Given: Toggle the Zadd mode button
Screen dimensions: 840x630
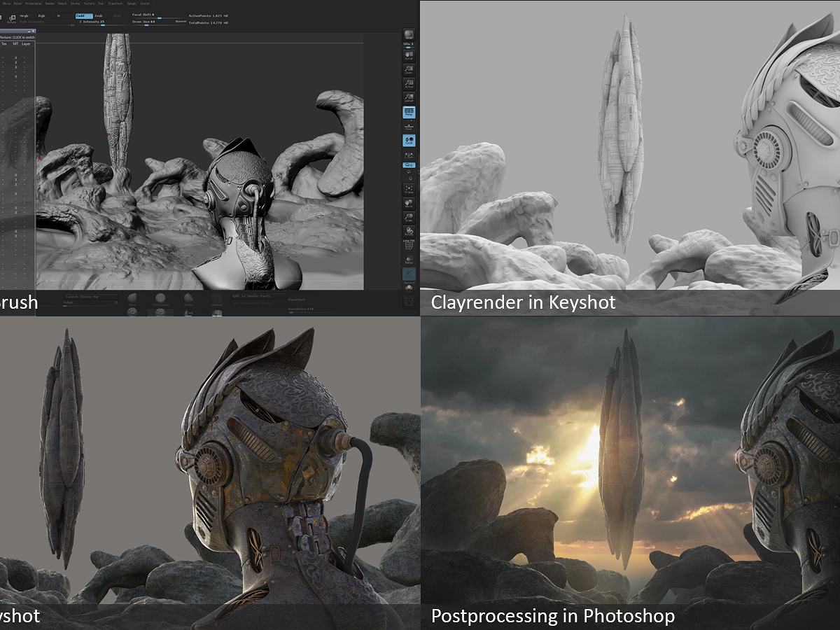Looking at the screenshot, I should click(x=84, y=15).
